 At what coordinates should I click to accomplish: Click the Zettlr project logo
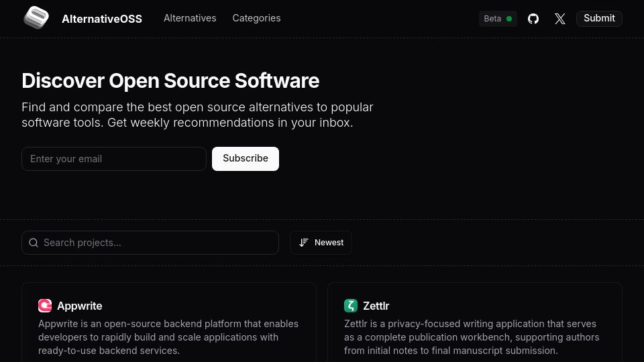[x=351, y=306]
